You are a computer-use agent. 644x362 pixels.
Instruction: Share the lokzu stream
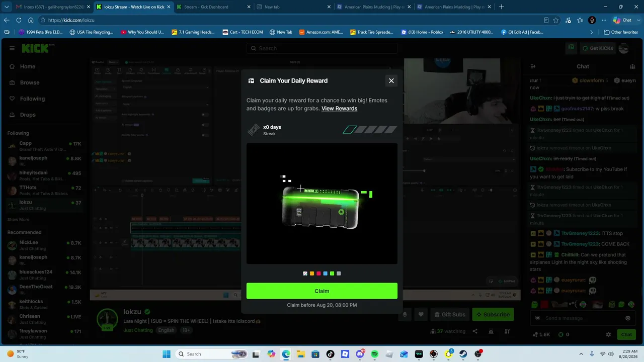coord(475,331)
